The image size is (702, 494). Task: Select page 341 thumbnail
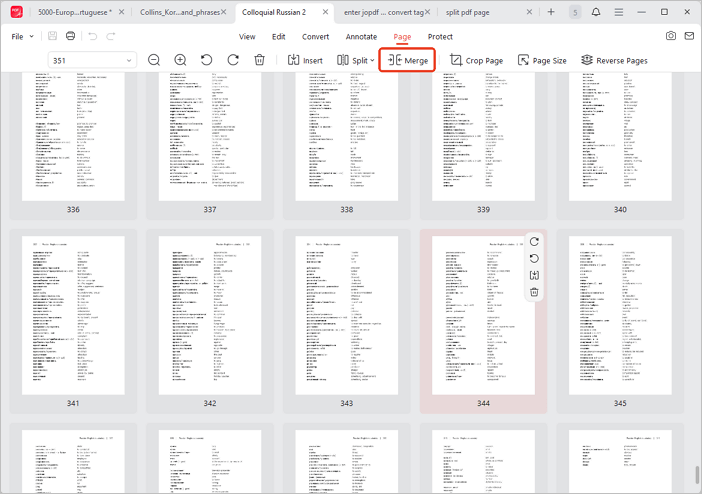point(73,316)
